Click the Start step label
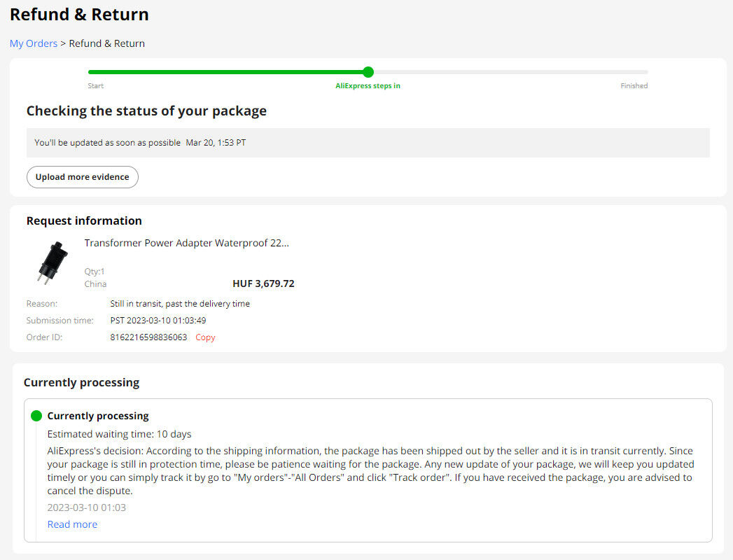The image size is (733, 560). point(96,86)
